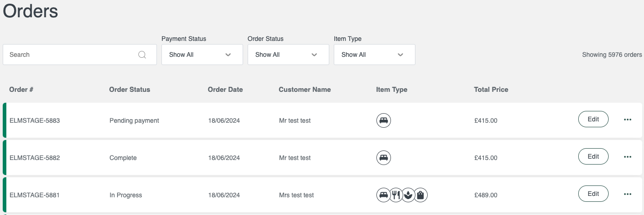Open more options menu for ELMSTAGE-5881

(628, 195)
